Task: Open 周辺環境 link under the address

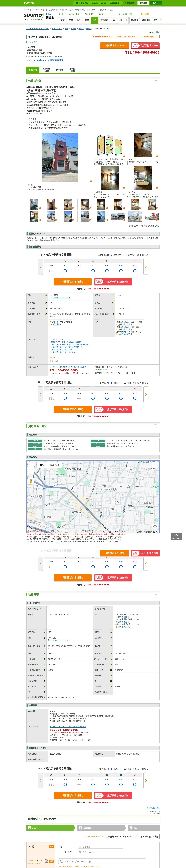Action: coord(56,324)
